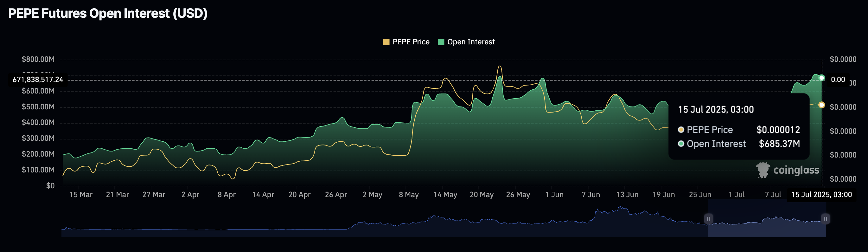Click the highlighted range selection in the mini chart
The width and height of the screenshot is (868, 252).
point(767,218)
